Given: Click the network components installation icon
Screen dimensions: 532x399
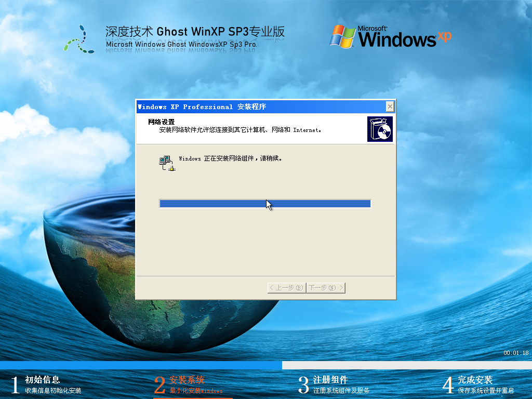Looking at the screenshot, I should (164, 162).
